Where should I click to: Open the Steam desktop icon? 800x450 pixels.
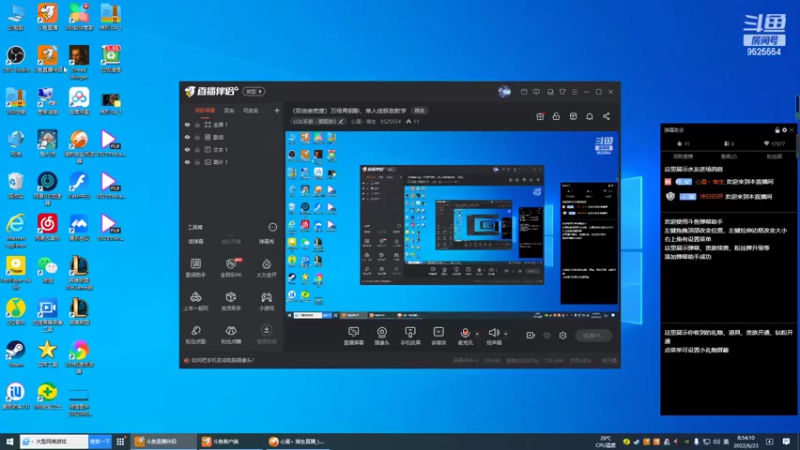(x=16, y=354)
